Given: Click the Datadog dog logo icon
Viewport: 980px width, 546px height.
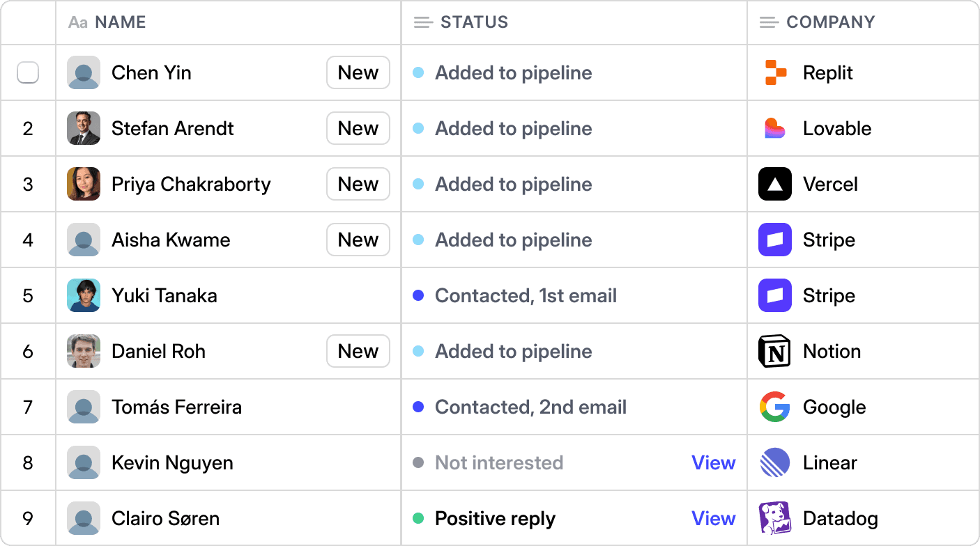Looking at the screenshot, I should click(775, 518).
